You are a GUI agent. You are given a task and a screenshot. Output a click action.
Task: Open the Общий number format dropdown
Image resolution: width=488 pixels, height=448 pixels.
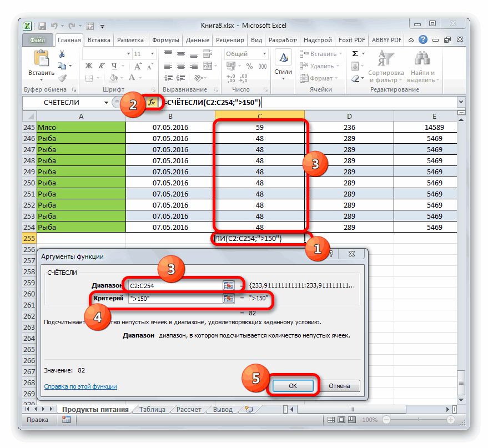pyautogui.click(x=264, y=54)
